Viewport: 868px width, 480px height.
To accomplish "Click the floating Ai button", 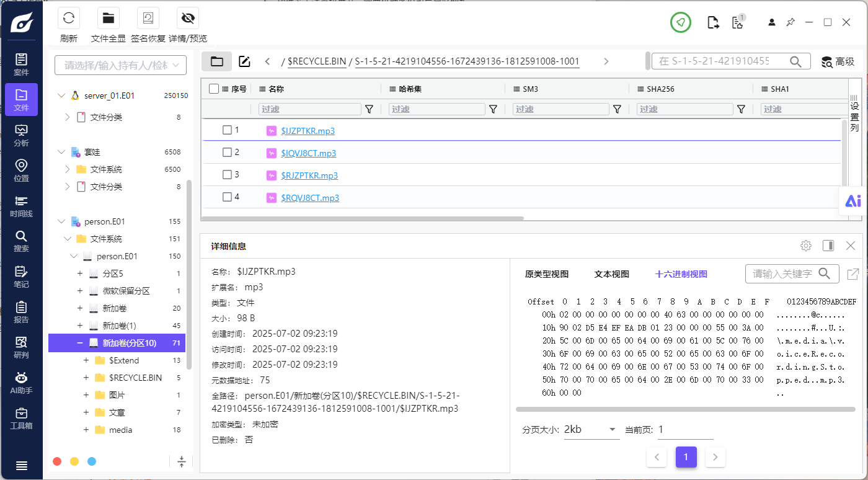I will (x=853, y=201).
